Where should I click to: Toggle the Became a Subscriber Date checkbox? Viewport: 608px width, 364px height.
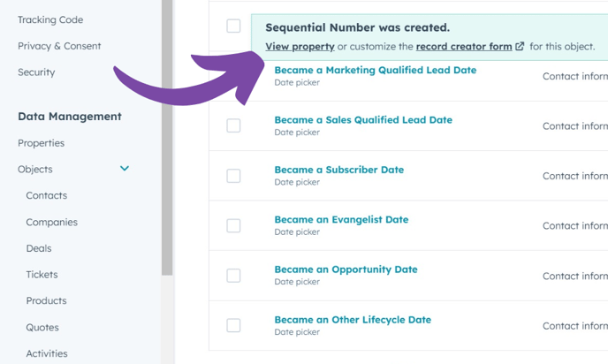click(233, 176)
